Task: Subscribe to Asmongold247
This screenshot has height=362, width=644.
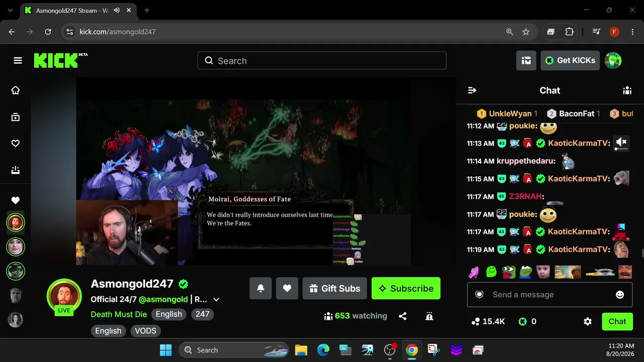Action: [x=406, y=288]
